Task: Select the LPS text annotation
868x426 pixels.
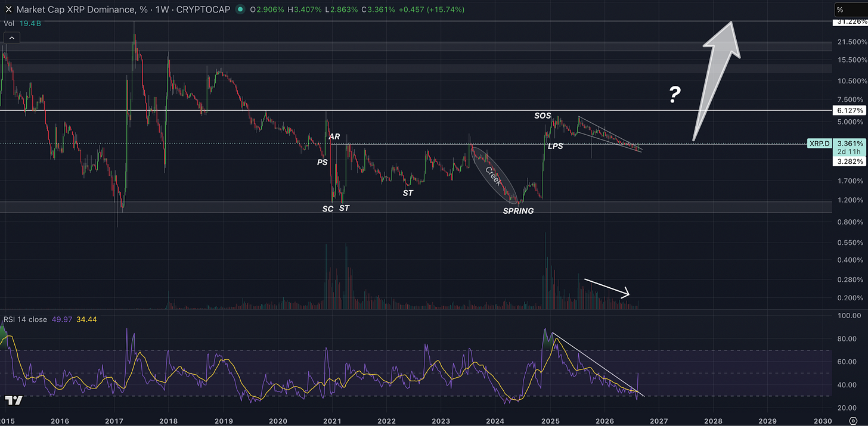Action: tap(556, 146)
